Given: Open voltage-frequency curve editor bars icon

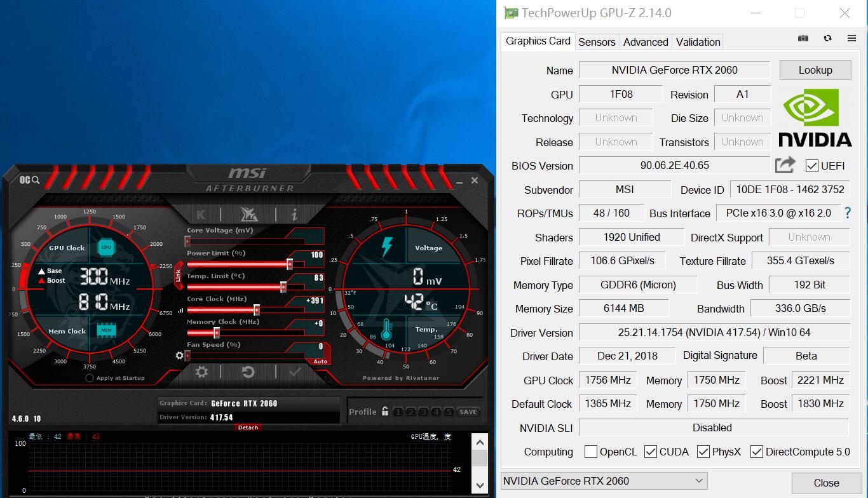Looking at the screenshot, I should pos(180,311).
